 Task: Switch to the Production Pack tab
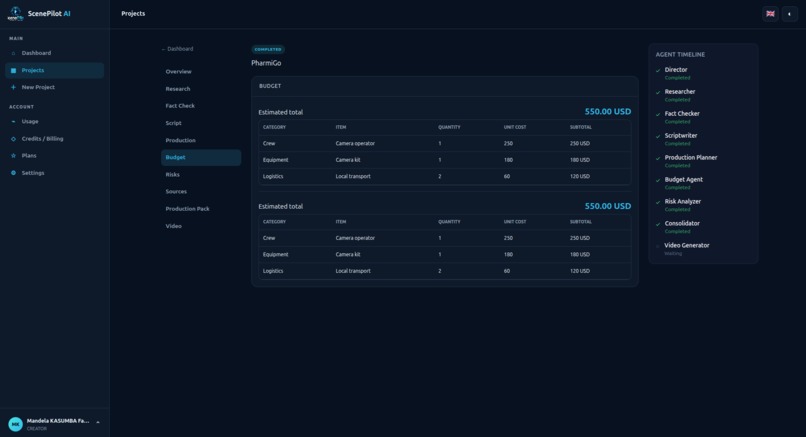(201, 209)
